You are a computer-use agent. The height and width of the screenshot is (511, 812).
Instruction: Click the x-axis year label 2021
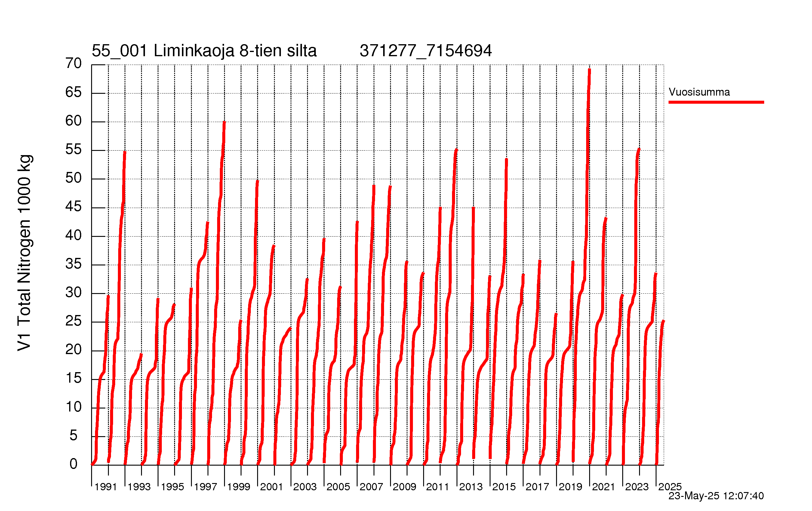[x=604, y=487]
